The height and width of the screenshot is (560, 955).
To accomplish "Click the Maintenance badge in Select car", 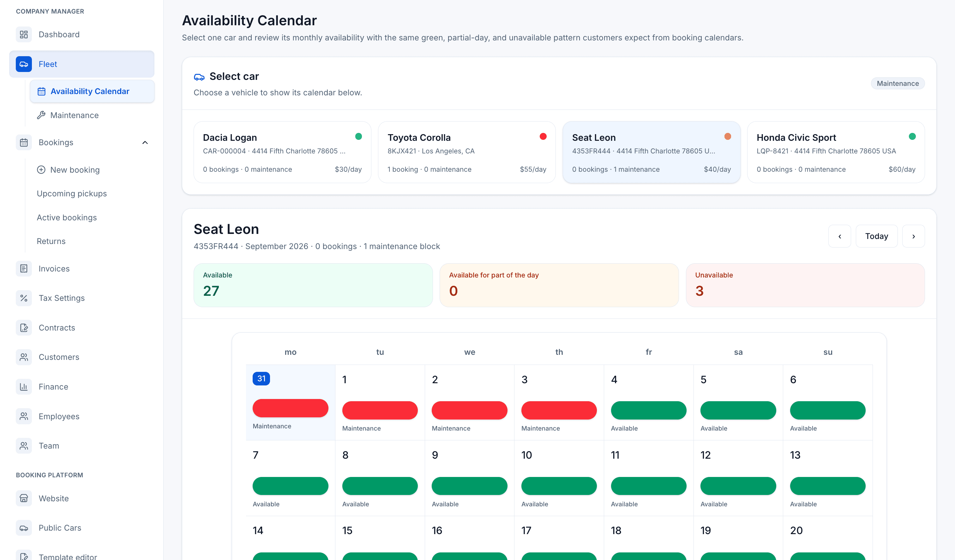I will click(898, 83).
